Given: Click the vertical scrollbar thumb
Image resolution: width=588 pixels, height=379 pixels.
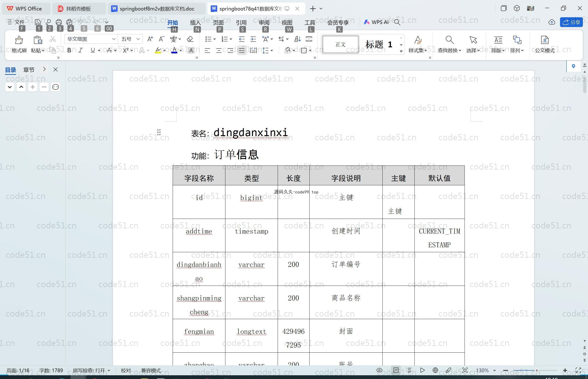Looking at the screenshot, I should (x=585, y=85).
